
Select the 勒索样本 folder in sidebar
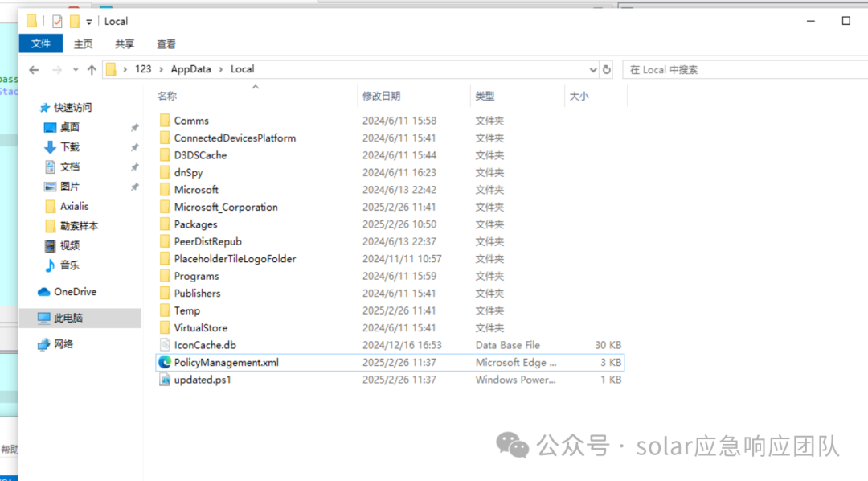[x=79, y=226]
